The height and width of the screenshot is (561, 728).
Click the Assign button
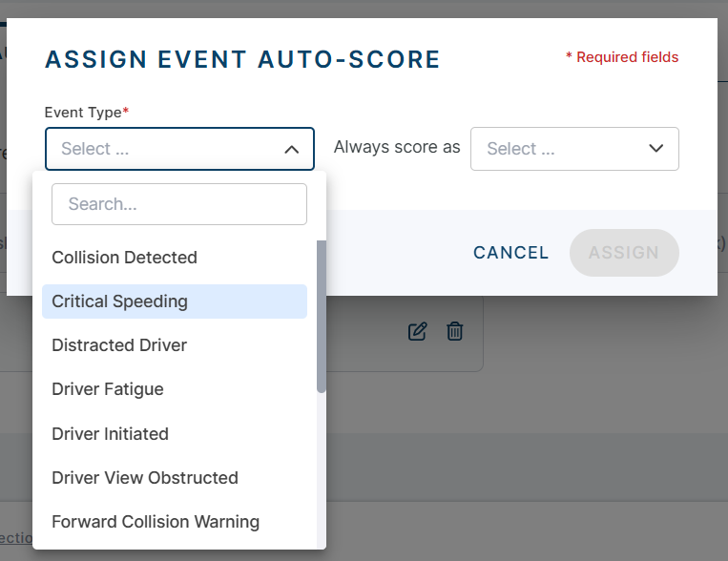tap(624, 253)
